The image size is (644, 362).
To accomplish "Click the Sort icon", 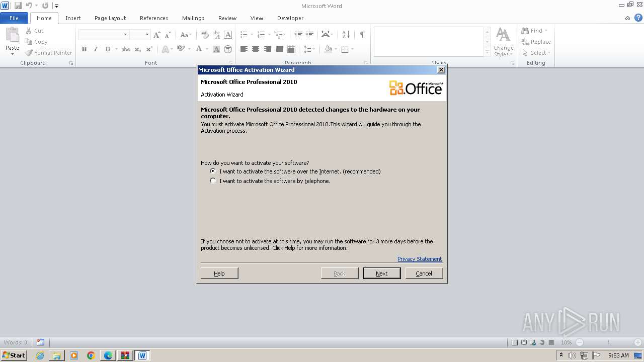I will (x=346, y=35).
